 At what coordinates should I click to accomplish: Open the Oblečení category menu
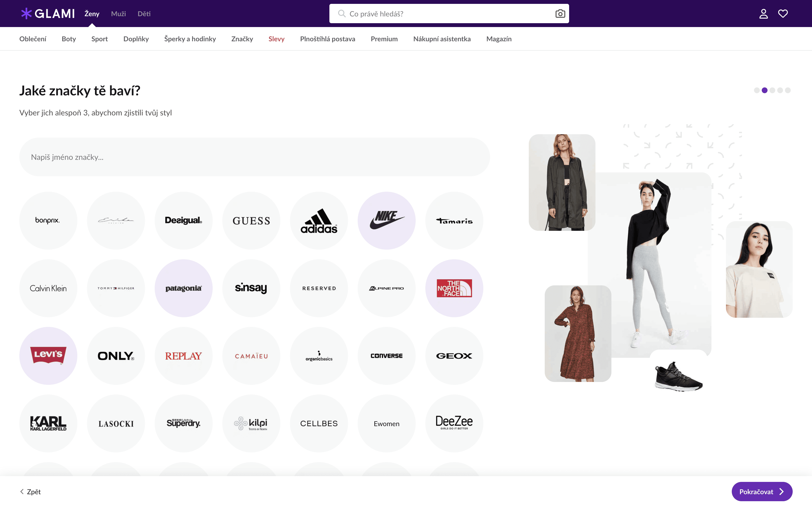(x=33, y=39)
